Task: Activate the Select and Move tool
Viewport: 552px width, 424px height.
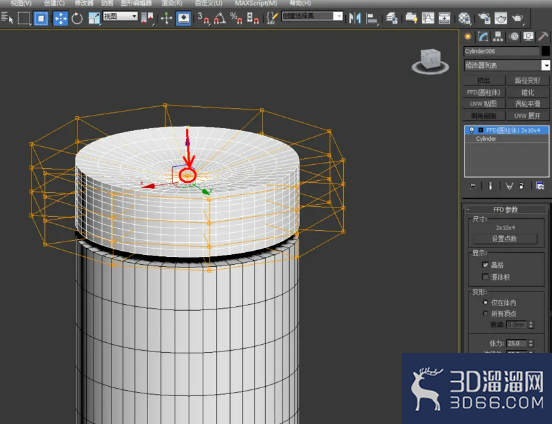Action: pos(60,18)
